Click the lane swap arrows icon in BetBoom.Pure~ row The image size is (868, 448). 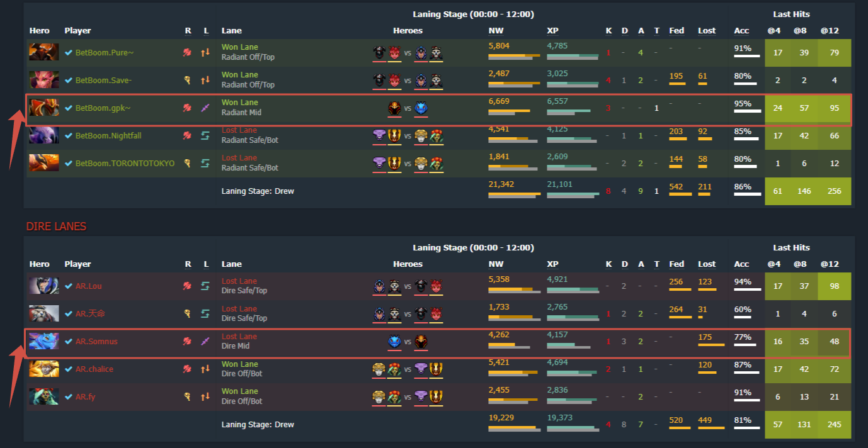205,52
